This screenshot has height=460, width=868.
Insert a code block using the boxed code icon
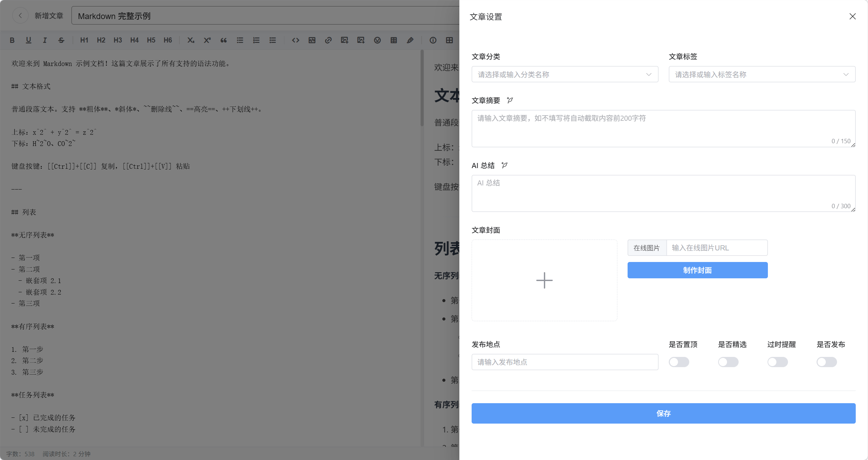coord(312,40)
